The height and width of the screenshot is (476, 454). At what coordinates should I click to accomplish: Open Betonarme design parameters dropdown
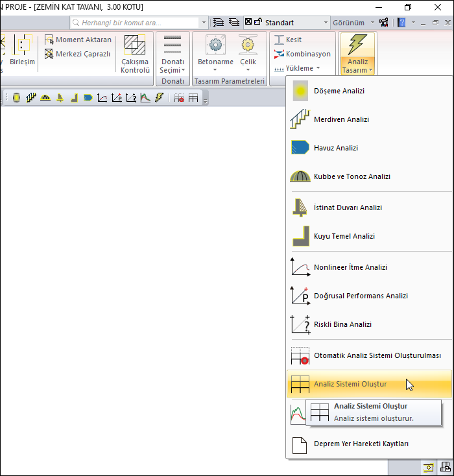(x=215, y=53)
